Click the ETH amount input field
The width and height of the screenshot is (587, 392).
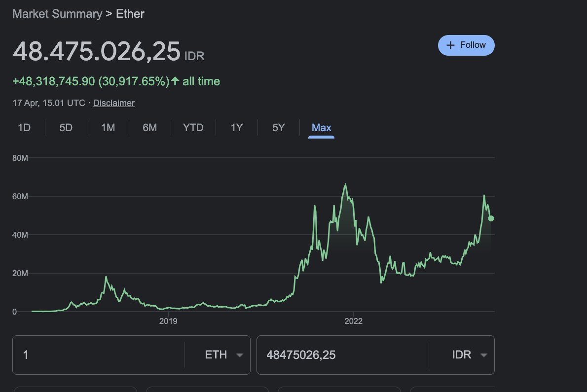point(99,355)
